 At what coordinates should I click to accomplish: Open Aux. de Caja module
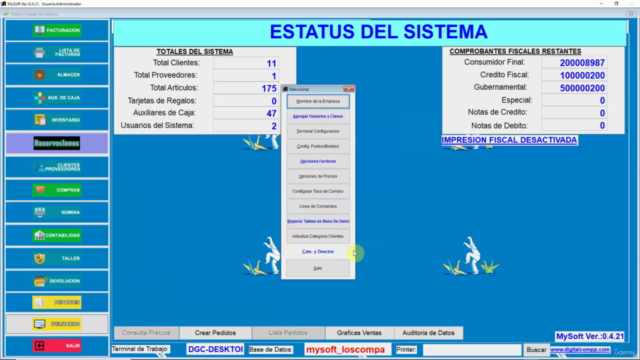[57, 98]
